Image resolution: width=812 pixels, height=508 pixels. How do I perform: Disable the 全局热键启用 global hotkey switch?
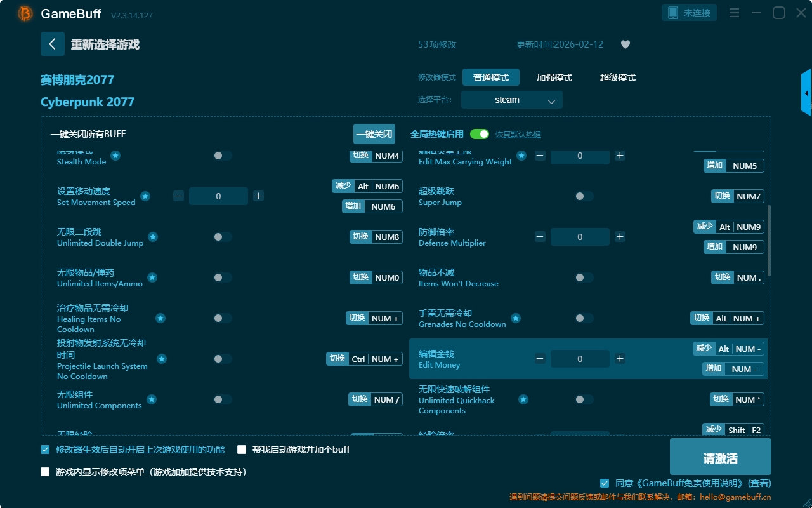click(480, 134)
